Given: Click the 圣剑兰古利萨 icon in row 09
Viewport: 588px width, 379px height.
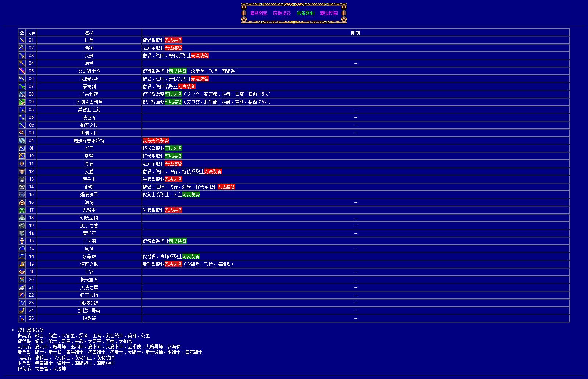Looking at the screenshot, I should click(x=22, y=102).
